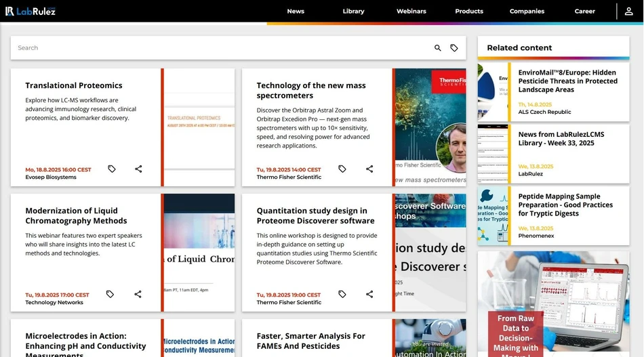Open tag filter icon in search bar

[454, 48]
